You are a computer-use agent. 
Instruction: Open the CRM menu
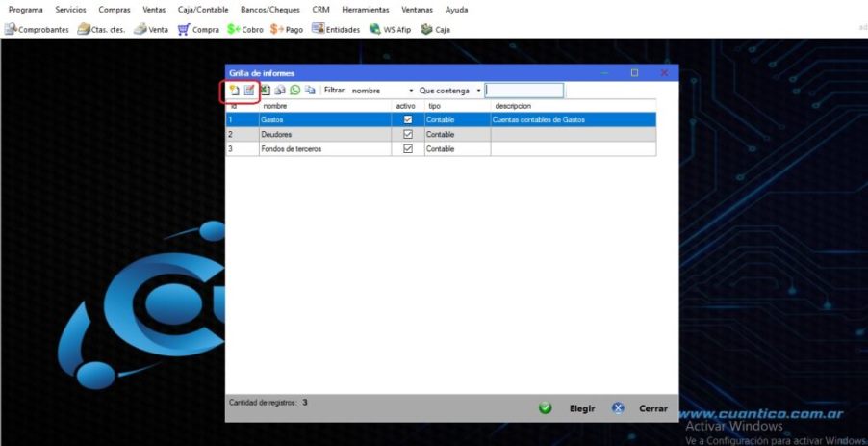click(320, 10)
